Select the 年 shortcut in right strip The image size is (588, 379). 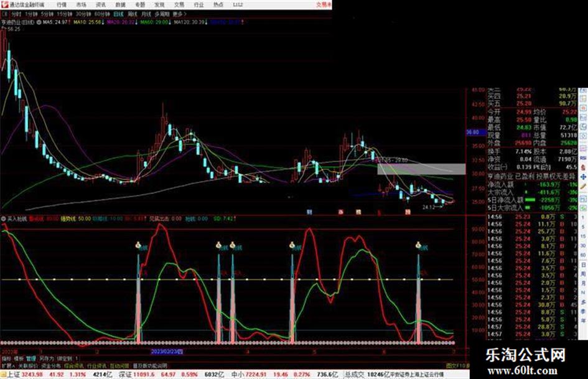point(583,321)
